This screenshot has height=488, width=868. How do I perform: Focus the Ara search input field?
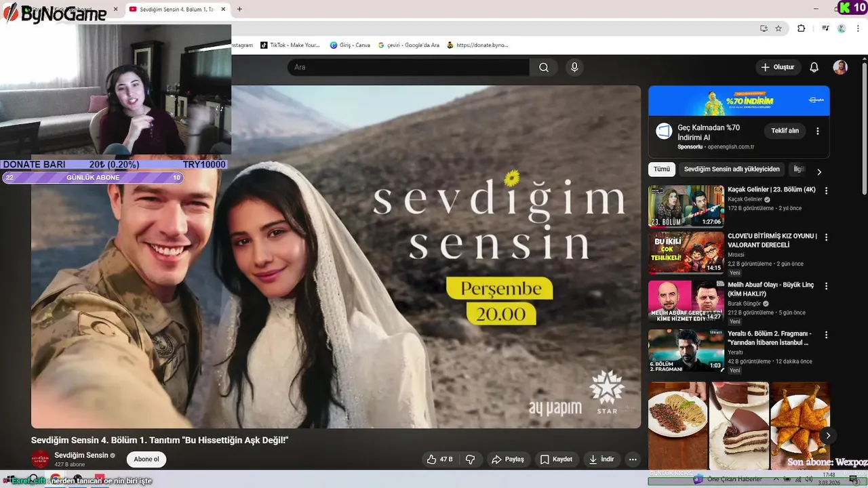coord(408,67)
